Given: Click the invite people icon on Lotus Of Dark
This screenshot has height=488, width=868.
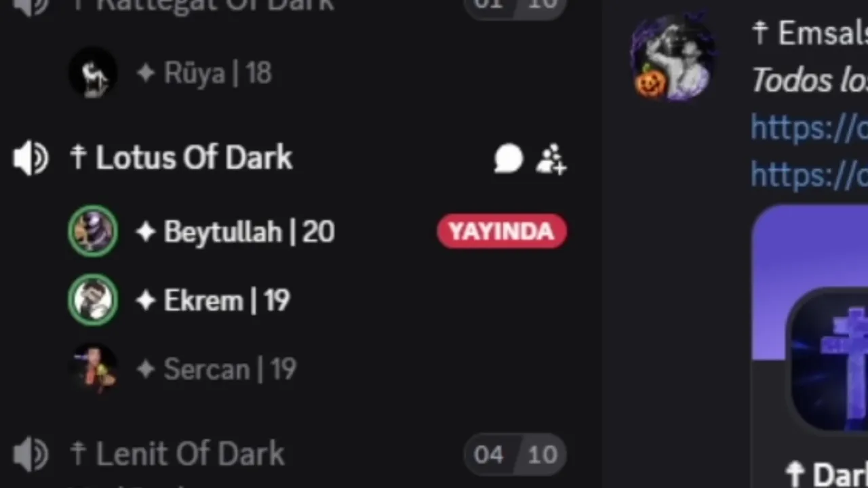Looking at the screenshot, I should 551,159.
